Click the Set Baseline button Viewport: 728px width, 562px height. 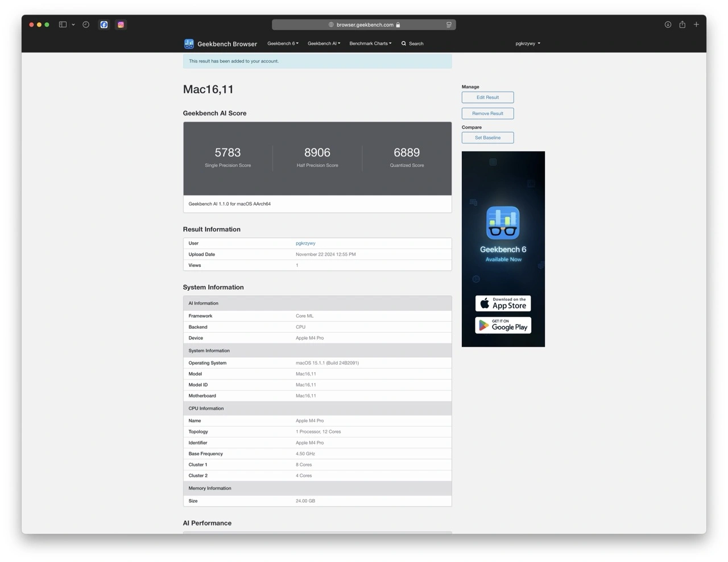[x=487, y=138]
